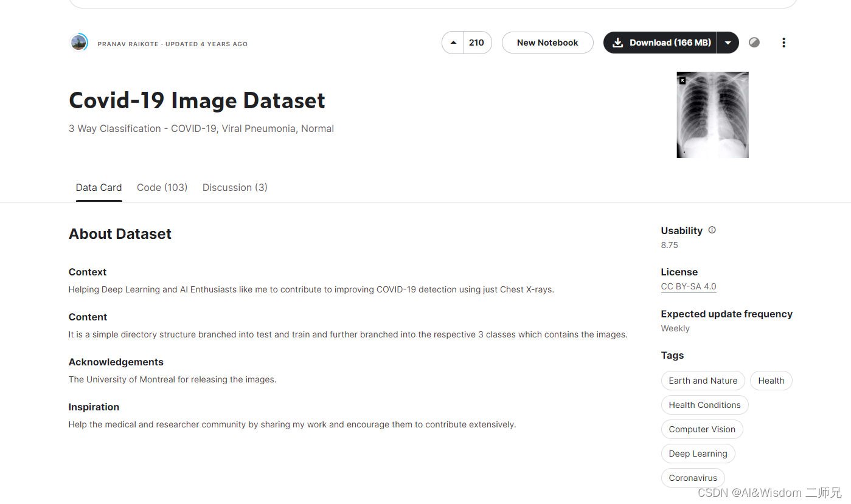The image size is (851, 504).
Task: Click the 3 Way Classification subtitle text
Action: (x=201, y=129)
